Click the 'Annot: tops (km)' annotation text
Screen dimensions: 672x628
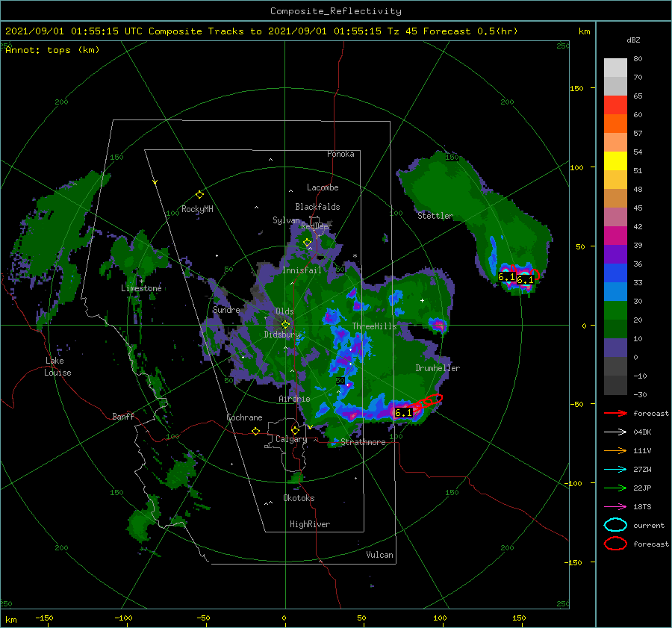(52, 50)
